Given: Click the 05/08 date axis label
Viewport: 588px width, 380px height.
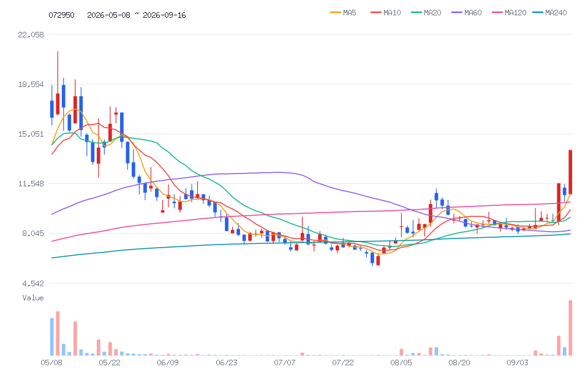Looking at the screenshot, I should 51,363.
